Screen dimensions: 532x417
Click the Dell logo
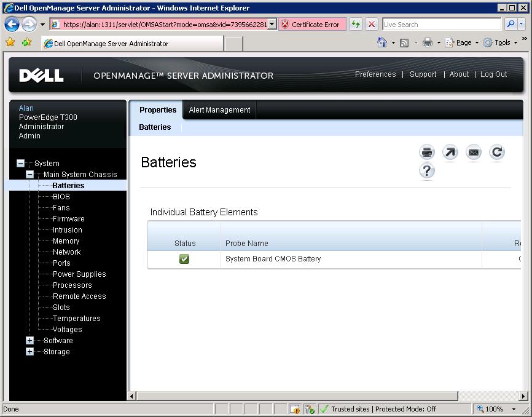(x=41, y=76)
